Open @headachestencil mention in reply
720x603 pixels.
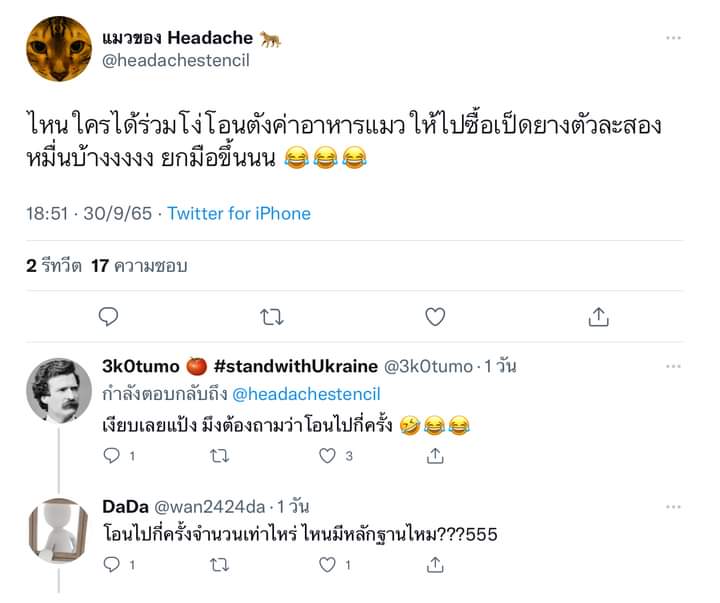tap(306, 394)
